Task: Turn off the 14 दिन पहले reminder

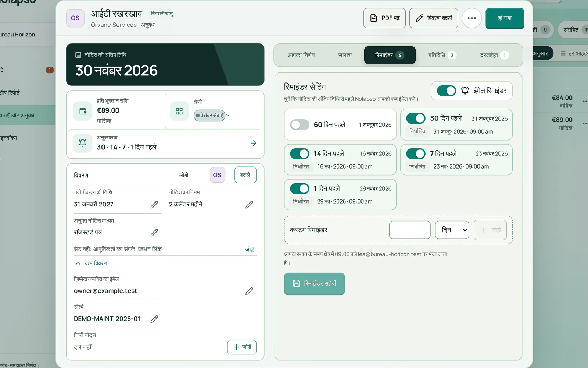Action: (300, 153)
